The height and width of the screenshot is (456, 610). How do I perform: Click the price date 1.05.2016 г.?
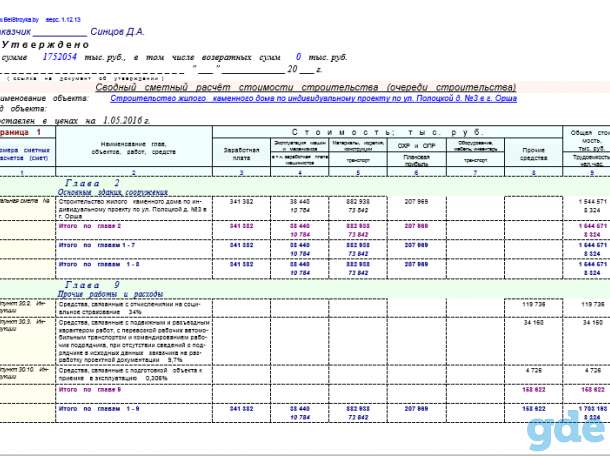[x=126, y=121]
